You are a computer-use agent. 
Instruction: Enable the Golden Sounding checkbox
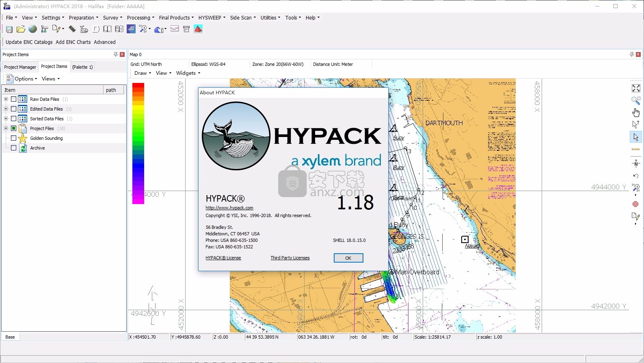coord(14,138)
